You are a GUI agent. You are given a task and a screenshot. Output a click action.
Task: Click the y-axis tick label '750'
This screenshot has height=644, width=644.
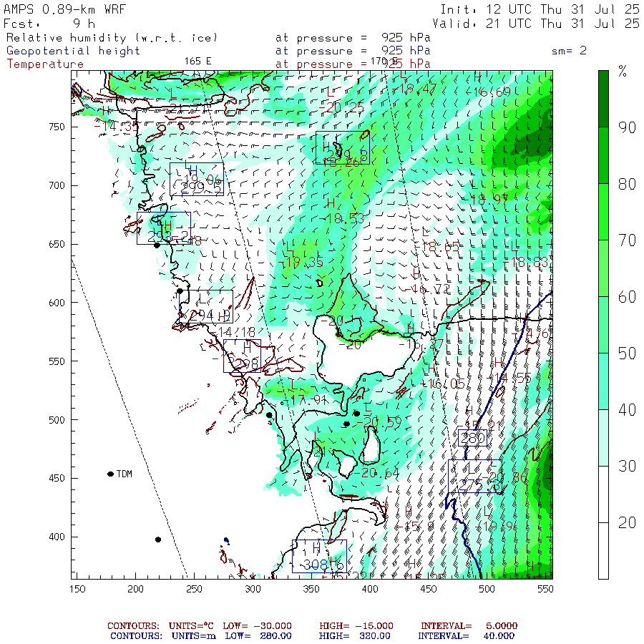pos(57,127)
